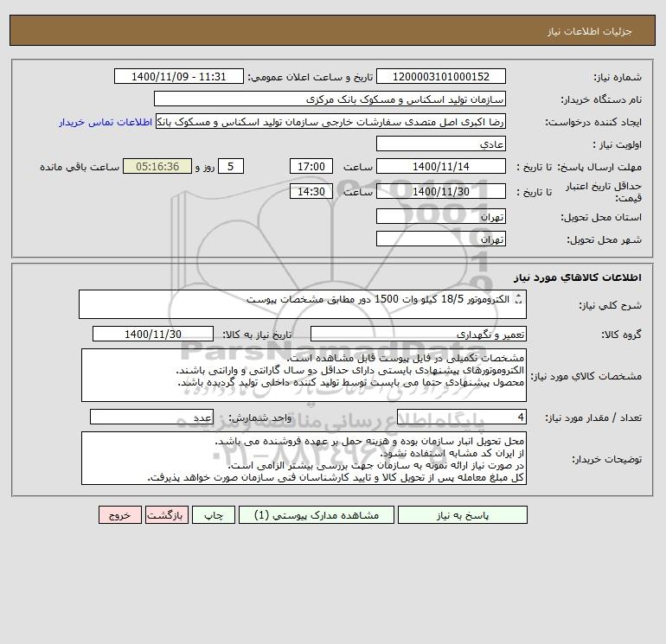Click the label 'مهلت ارسال پاسخ:'
Screen dimensions: 666x644
tap(599, 167)
